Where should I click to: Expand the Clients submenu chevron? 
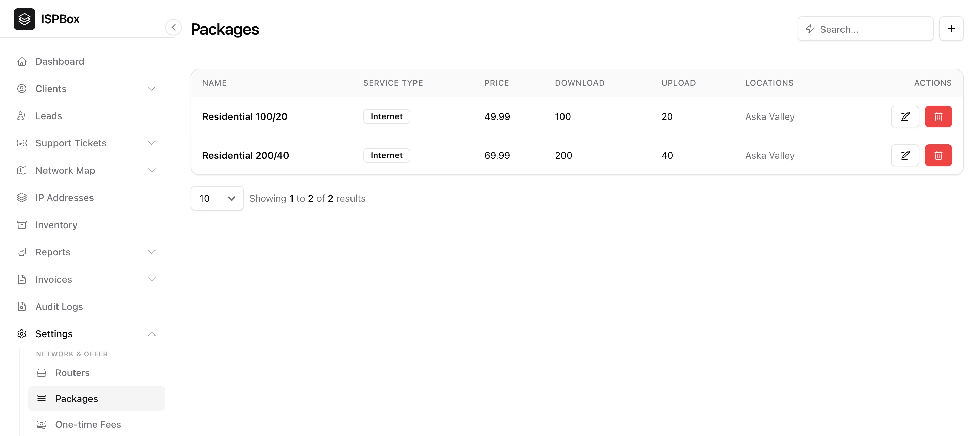pyautogui.click(x=152, y=89)
